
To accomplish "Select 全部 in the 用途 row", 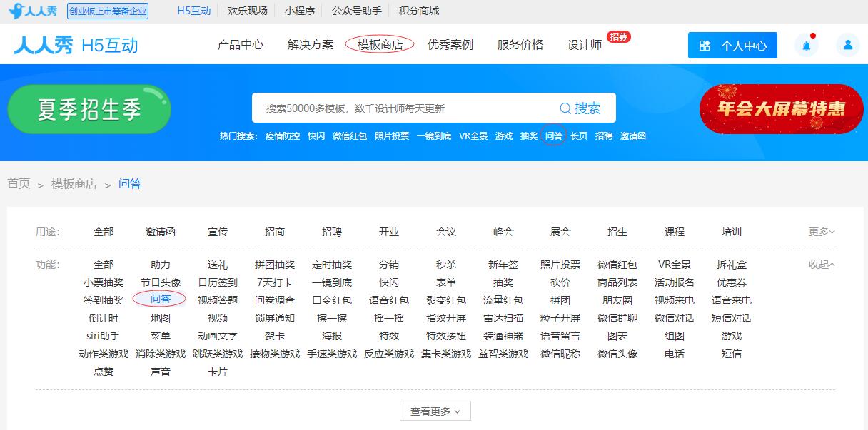I will (104, 232).
